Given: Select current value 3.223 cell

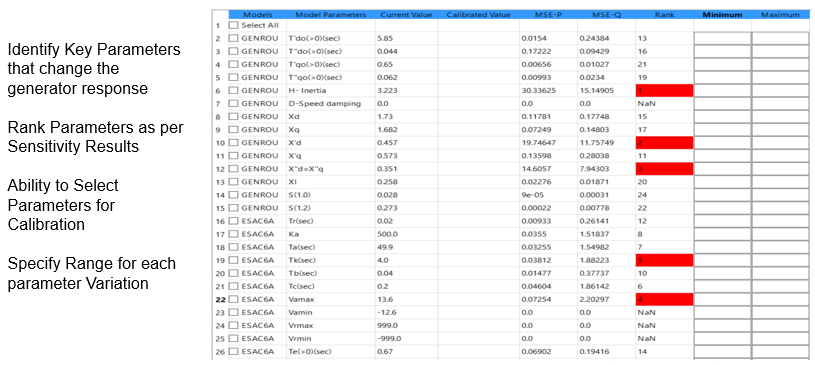Looking at the screenshot, I should [x=406, y=90].
